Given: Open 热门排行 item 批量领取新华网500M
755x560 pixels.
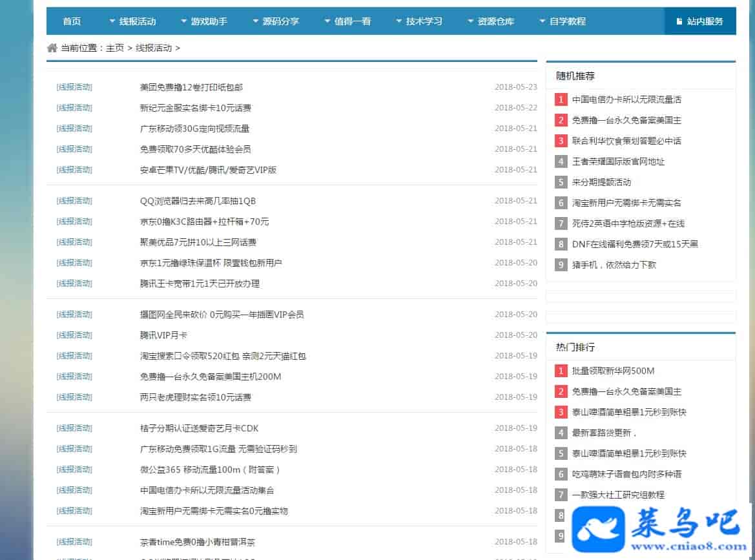Looking at the screenshot, I should 613,371.
